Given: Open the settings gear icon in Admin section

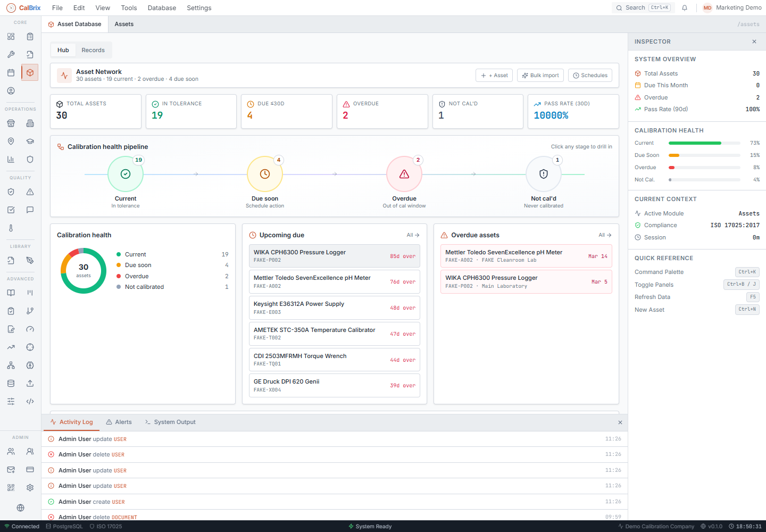Looking at the screenshot, I should pos(30,488).
